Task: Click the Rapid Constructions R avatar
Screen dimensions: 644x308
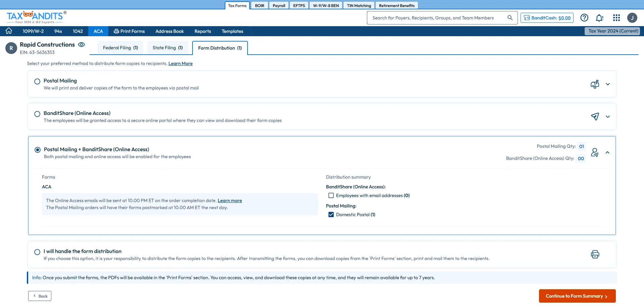Action: (11, 48)
